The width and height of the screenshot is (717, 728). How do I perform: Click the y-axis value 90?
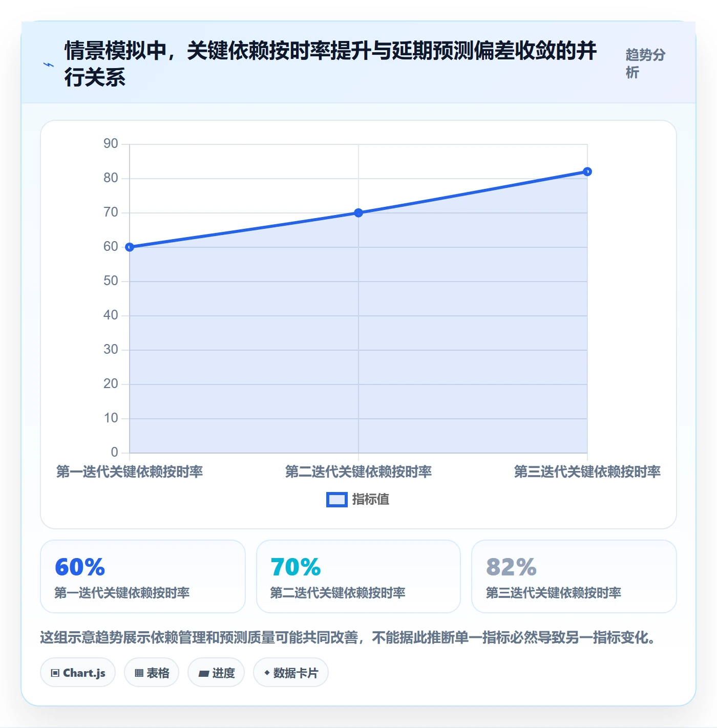(x=111, y=143)
